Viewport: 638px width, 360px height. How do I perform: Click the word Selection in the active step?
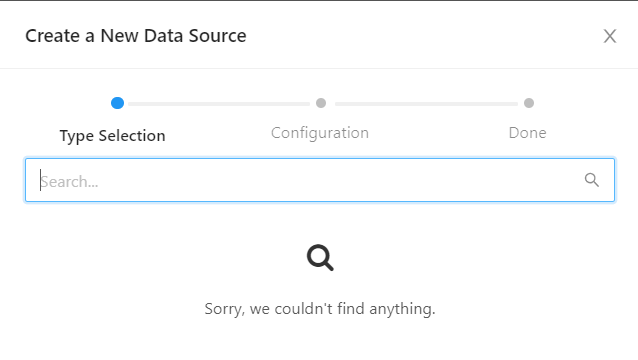[x=132, y=135]
